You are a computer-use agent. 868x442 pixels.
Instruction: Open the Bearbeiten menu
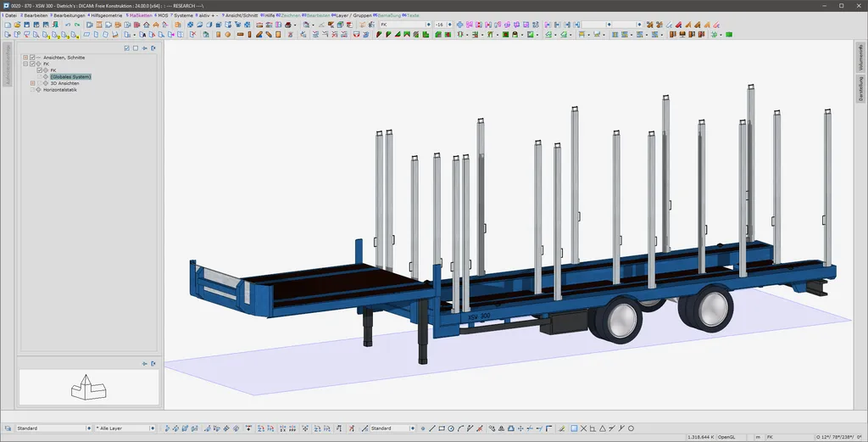click(x=34, y=15)
